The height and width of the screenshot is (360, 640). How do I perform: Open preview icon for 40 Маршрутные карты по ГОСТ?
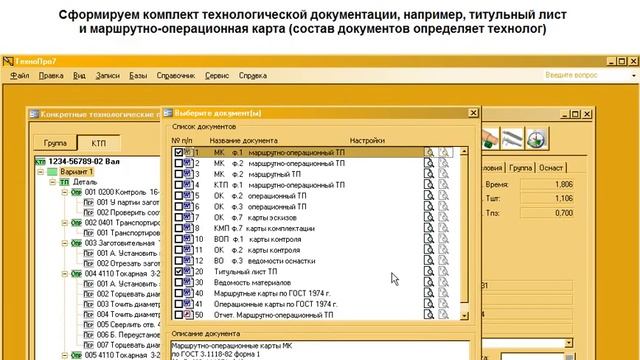pos(429,293)
